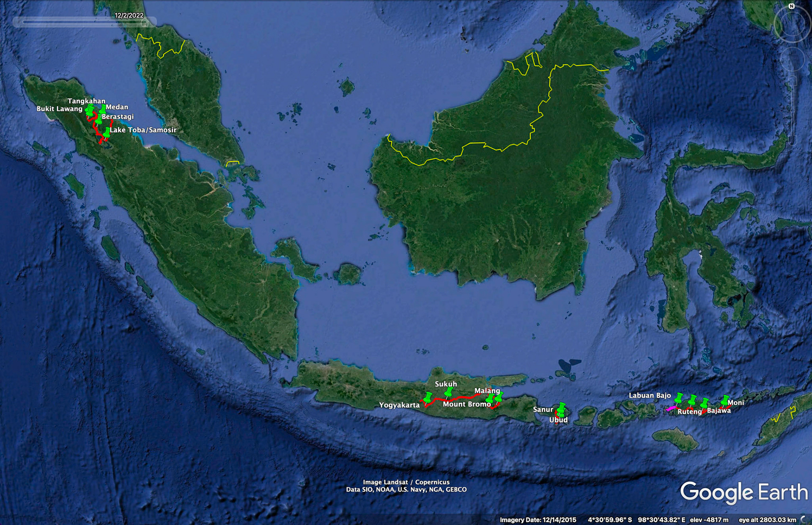This screenshot has height=525, width=812.
Task: Select the Sanur placemark pin
Action: tap(560, 407)
